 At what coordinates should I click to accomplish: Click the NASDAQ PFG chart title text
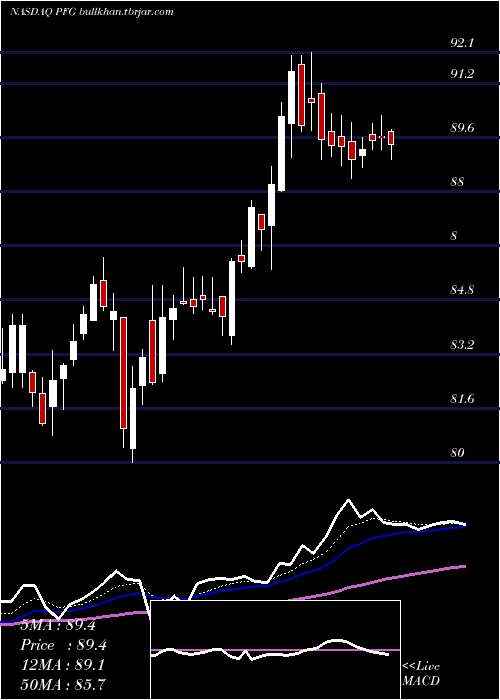pyautogui.click(x=92, y=12)
